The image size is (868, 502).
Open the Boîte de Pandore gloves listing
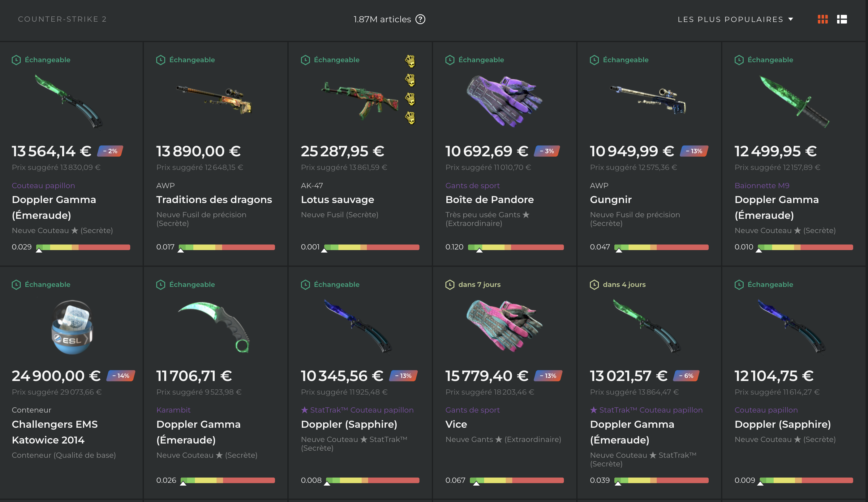[489, 200]
